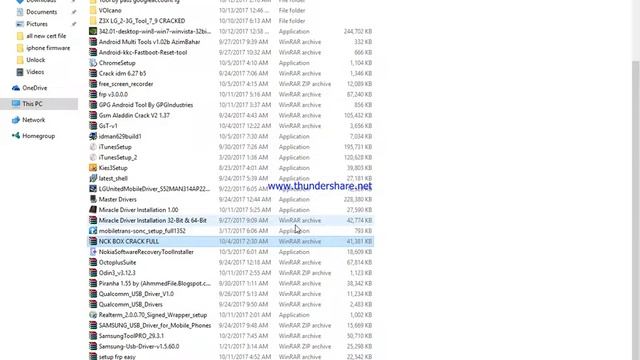Click the date 10/4/2017 2:30 AM of NCK BOX
This screenshot has height=360, width=640.
[x=244, y=241]
